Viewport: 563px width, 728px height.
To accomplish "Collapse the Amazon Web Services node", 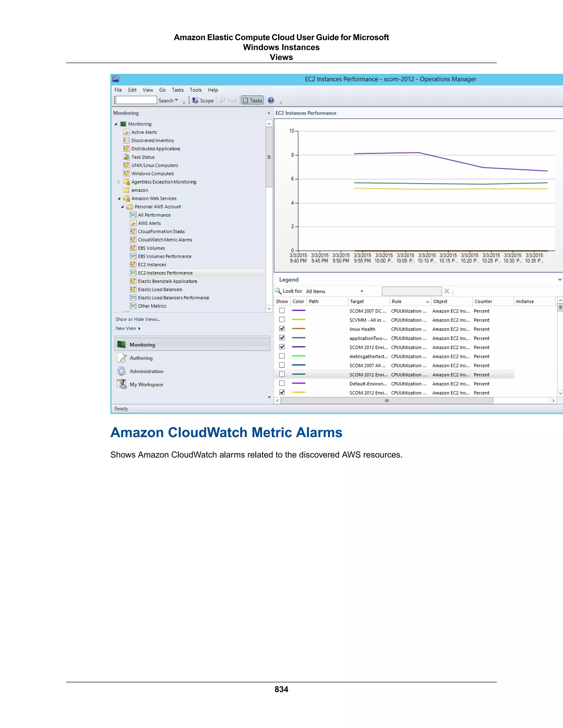I will pos(119,199).
